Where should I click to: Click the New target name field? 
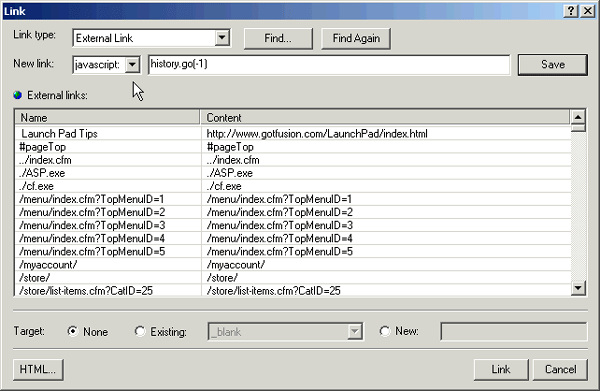tap(514, 332)
